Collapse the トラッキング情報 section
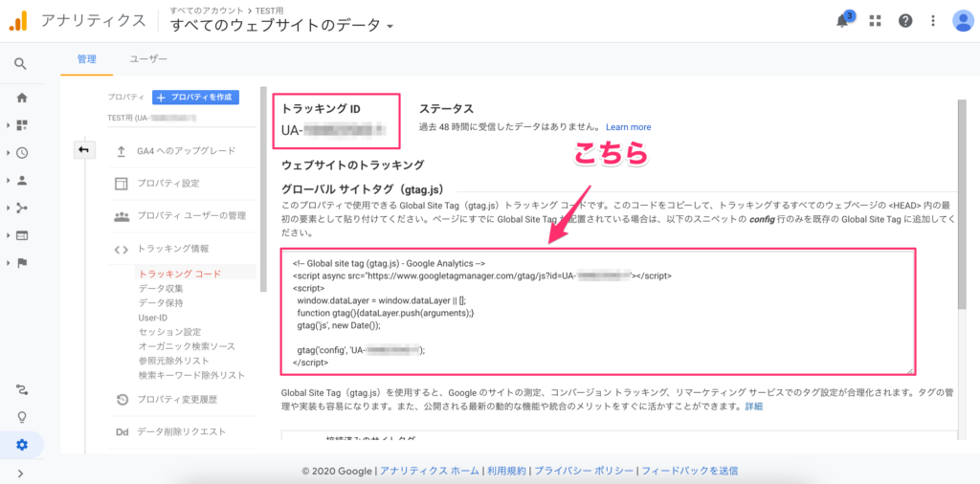This screenshot has width=980, height=484. [x=173, y=250]
